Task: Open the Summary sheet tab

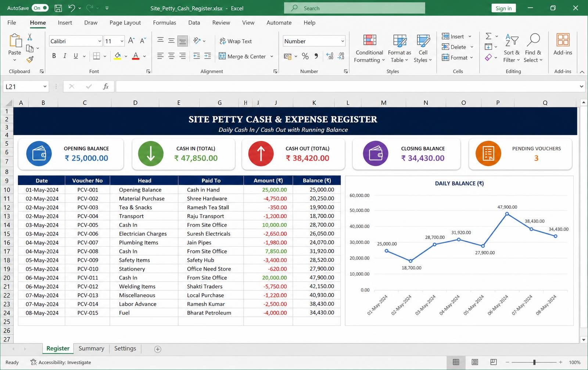Action: pos(91,348)
